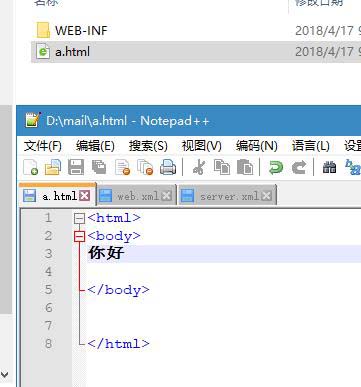Open the 编辑(E) menu
This screenshot has height=387, width=361.
95,146
